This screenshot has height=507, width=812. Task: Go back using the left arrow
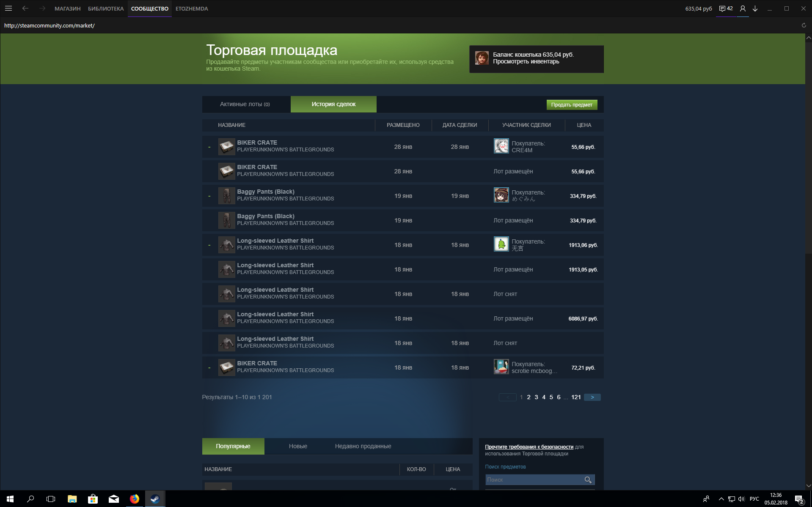(x=25, y=8)
